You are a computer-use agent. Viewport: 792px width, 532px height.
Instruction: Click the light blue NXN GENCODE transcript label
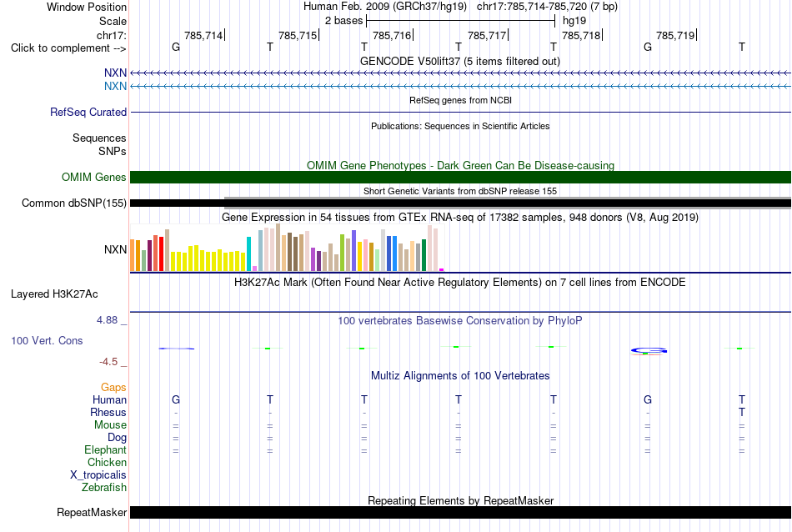[115, 87]
